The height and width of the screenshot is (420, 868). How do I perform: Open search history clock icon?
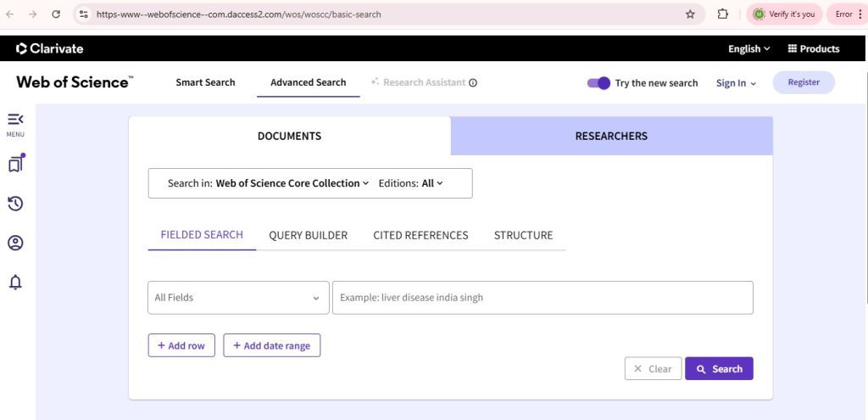point(15,204)
